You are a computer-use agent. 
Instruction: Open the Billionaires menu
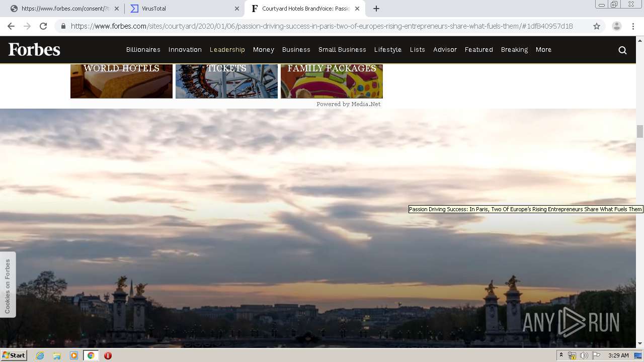click(143, 50)
